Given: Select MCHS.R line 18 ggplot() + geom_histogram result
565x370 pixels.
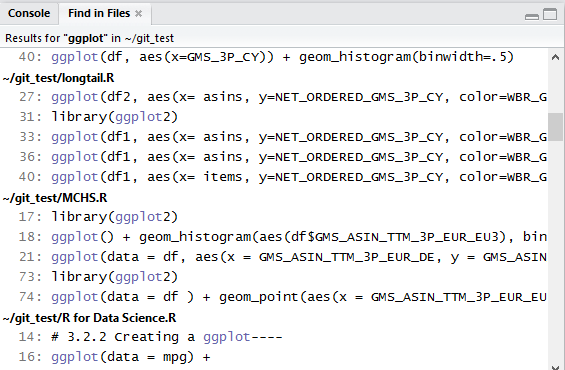Looking at the screenshot, I should (x=274, y=237).
